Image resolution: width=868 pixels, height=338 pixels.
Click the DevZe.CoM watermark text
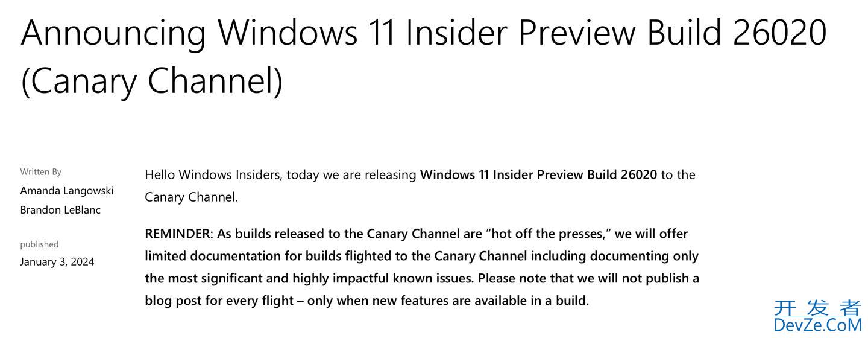pyautogui.click(x=817, y=326)
